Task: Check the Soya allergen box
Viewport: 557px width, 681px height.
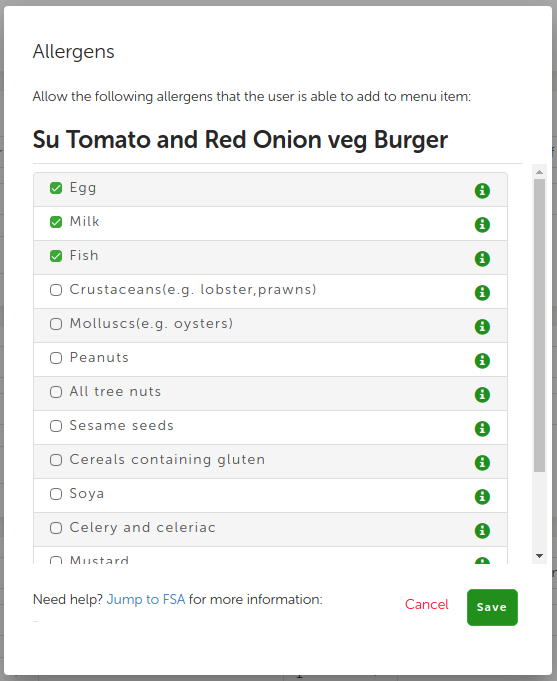Action: tap(56, 494)
